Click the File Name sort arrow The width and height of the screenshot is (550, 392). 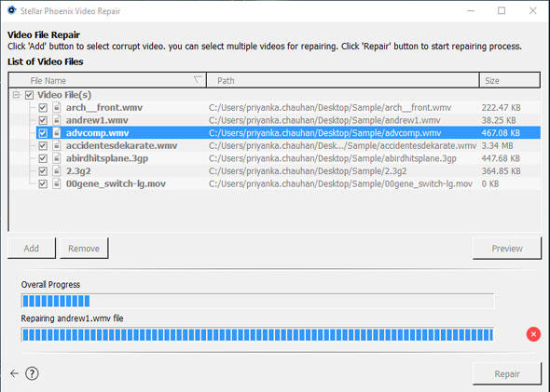[x=198, y=80]
